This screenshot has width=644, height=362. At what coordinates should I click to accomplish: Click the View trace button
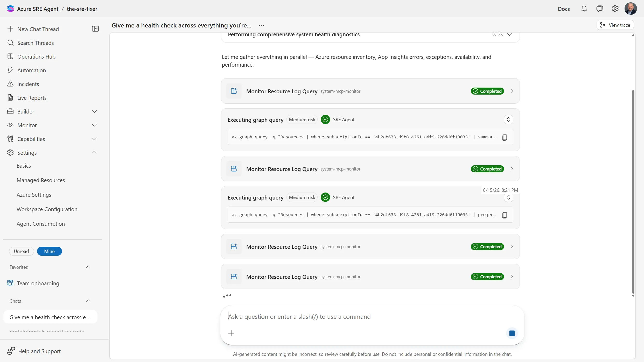[615, 25]
